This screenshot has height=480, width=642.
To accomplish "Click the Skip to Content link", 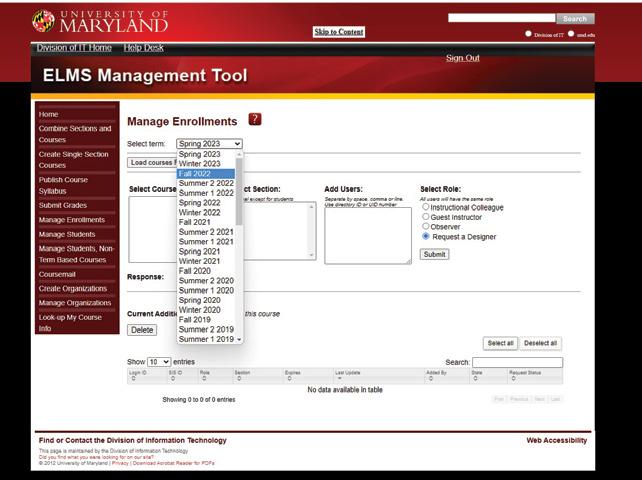I will point(339,32).
